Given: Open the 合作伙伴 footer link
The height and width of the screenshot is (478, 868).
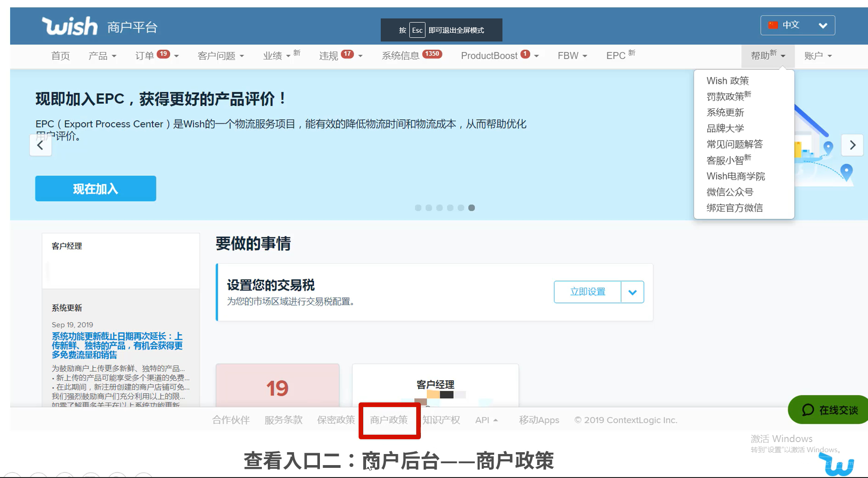Looking at the screenshot, I should 230,420.
